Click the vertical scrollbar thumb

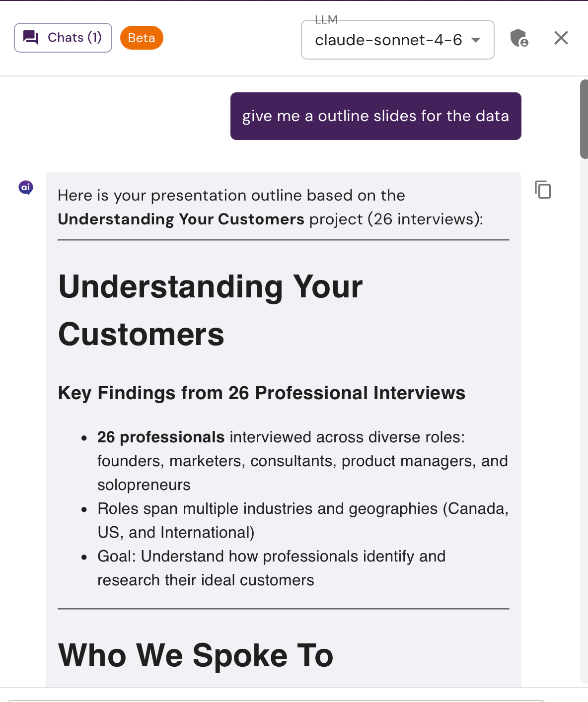click(584, 119)
